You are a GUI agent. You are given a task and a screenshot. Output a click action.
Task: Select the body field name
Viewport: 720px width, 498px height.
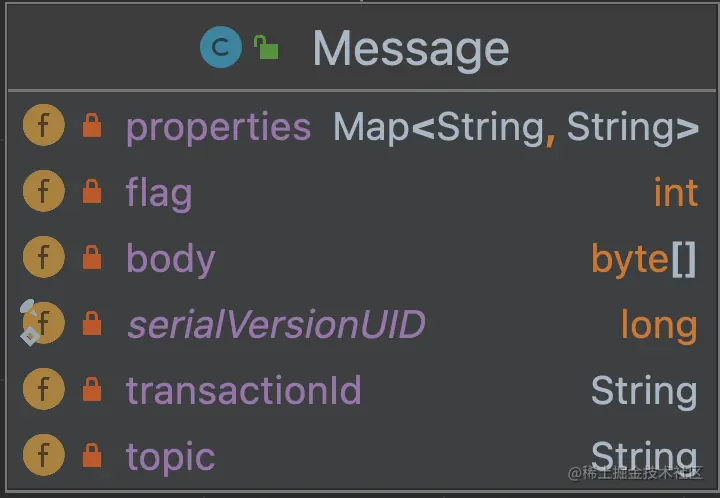pyautogui.click(x=170, y=259)
